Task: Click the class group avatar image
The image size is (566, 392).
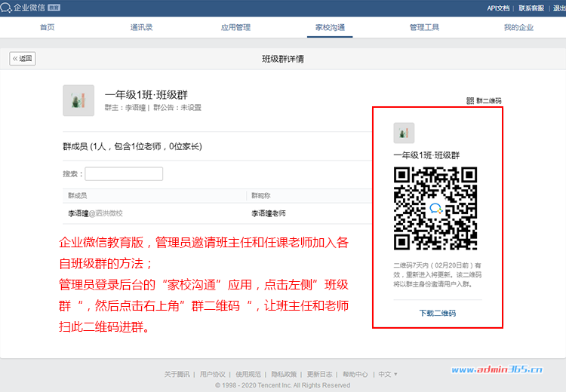Action: coord(78,100)
